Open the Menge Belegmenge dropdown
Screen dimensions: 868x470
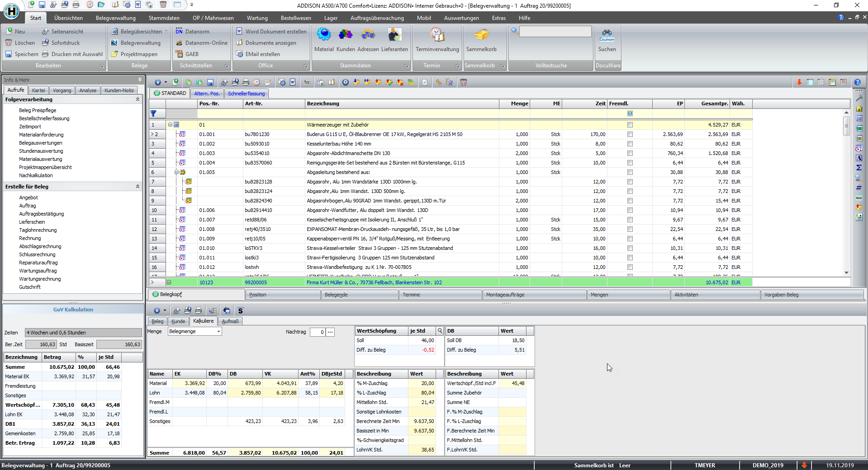click(x=218, y=332)
